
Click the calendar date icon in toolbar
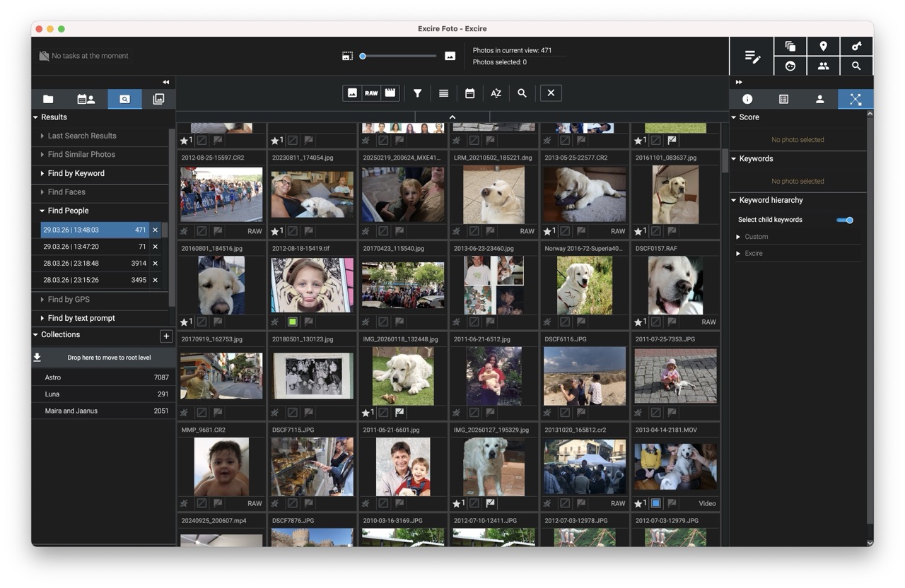coord(469,93)
